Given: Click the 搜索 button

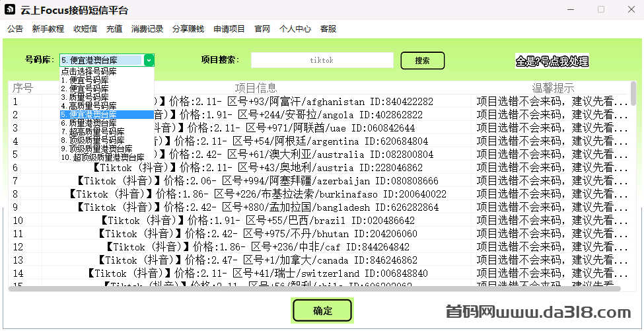Looking at the screenshot, I should point(422,61).
